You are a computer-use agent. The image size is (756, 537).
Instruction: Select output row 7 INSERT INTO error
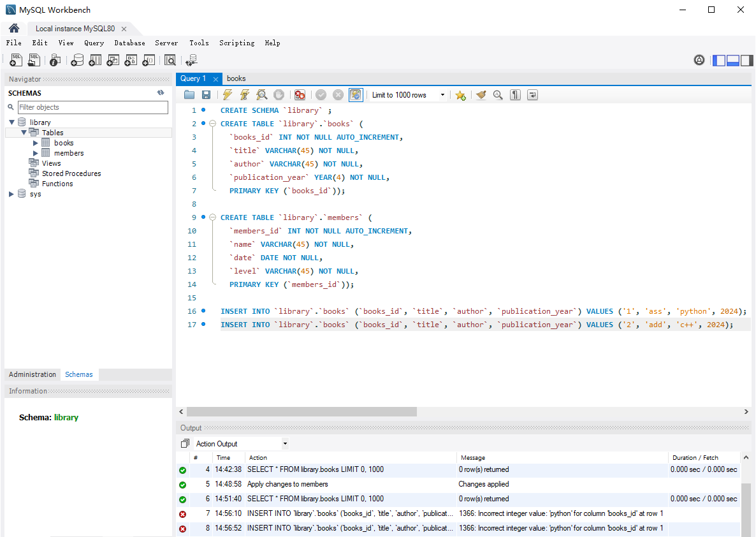click(458, 513)
